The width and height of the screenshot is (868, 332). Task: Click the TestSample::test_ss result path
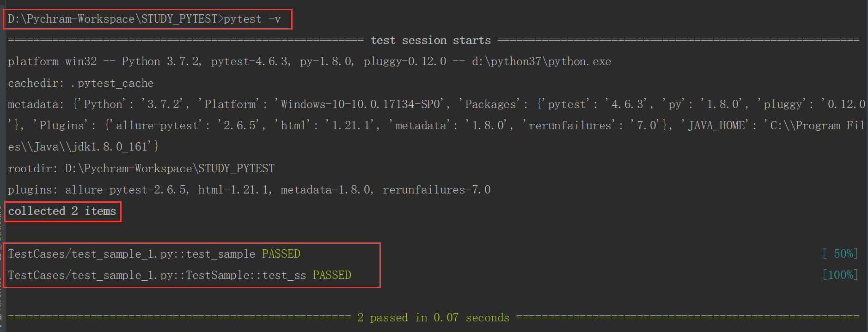click(x=157, y=275)
